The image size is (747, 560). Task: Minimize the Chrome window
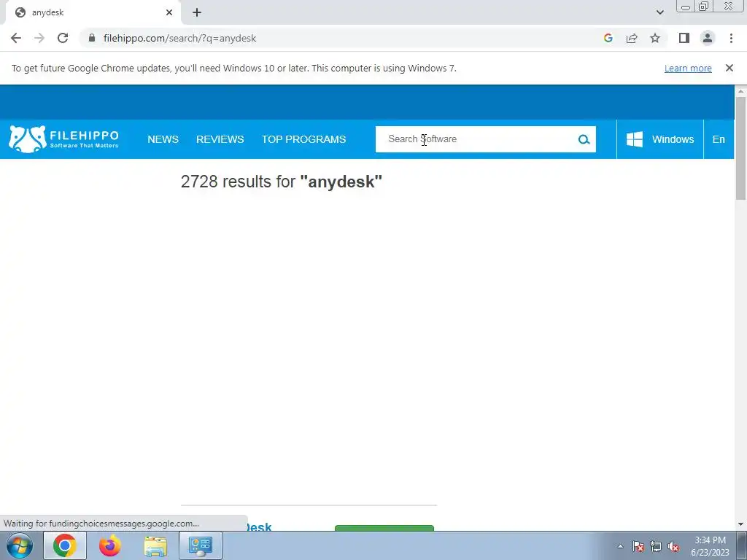click(686, 7)
